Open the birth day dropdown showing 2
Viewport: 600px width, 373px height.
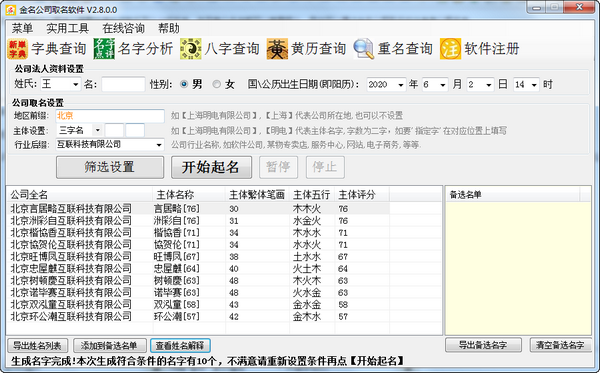point(489,85)
